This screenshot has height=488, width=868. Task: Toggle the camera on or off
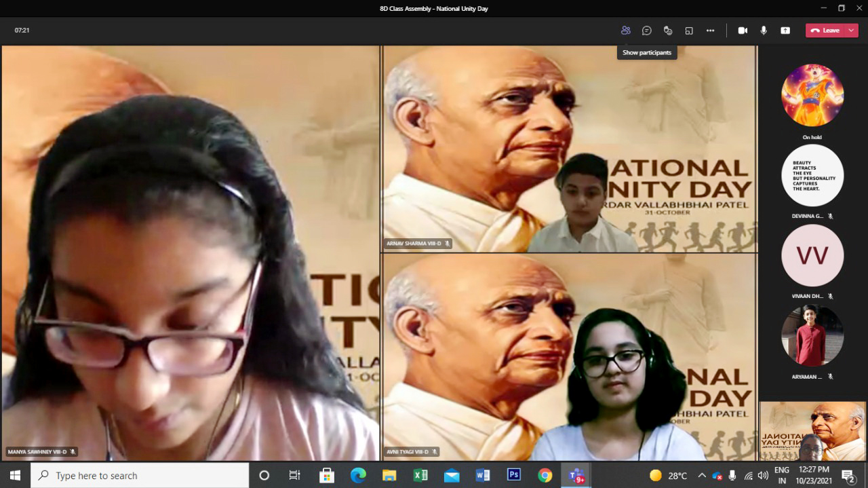[x=743, y=31]
